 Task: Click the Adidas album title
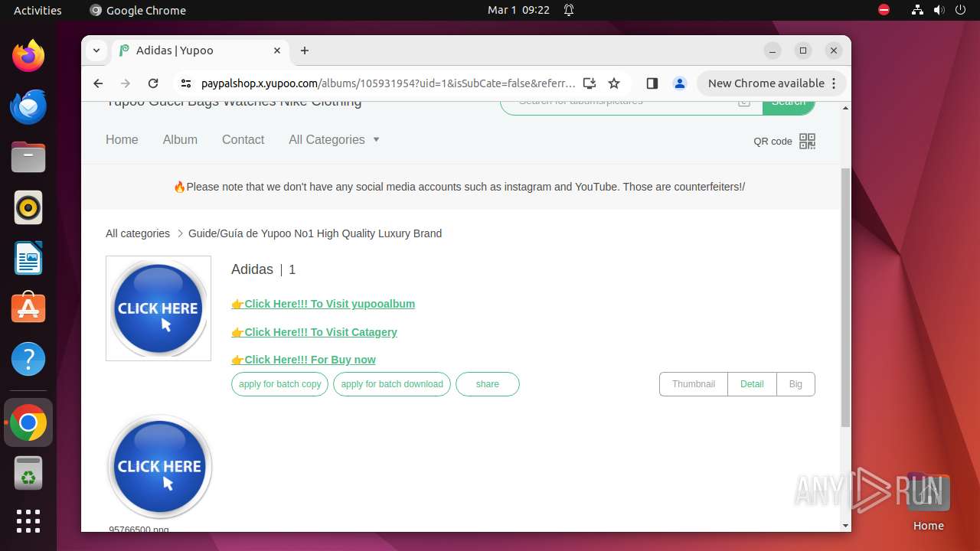coord(252,269)
